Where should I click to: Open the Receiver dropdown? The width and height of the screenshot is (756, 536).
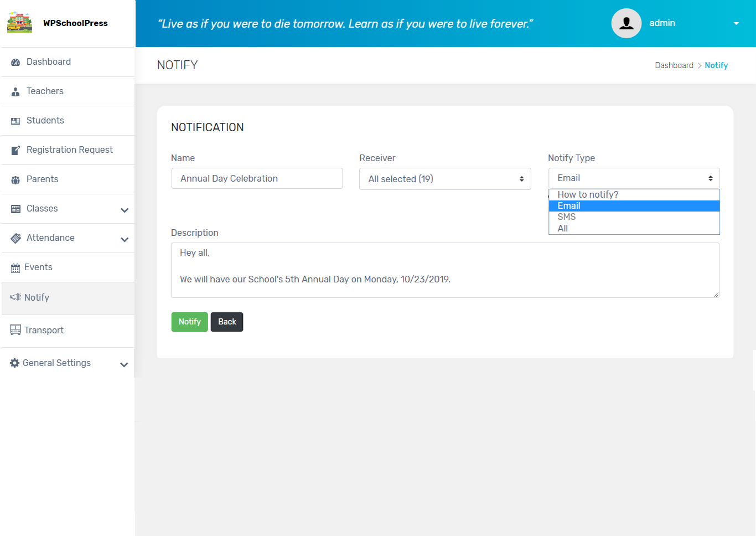(445, 179)
